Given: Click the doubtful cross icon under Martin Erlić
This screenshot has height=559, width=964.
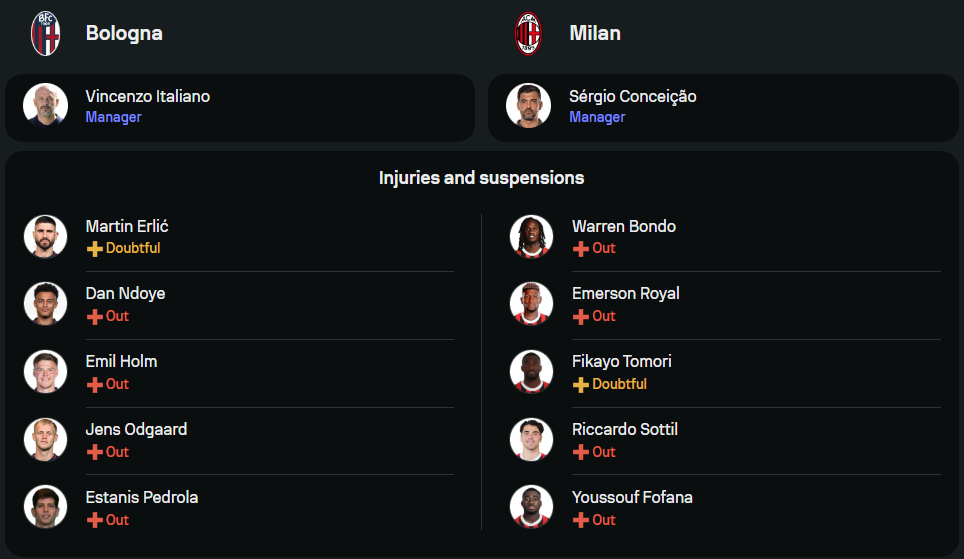Looking at the screenshot, I should [95, 249].
